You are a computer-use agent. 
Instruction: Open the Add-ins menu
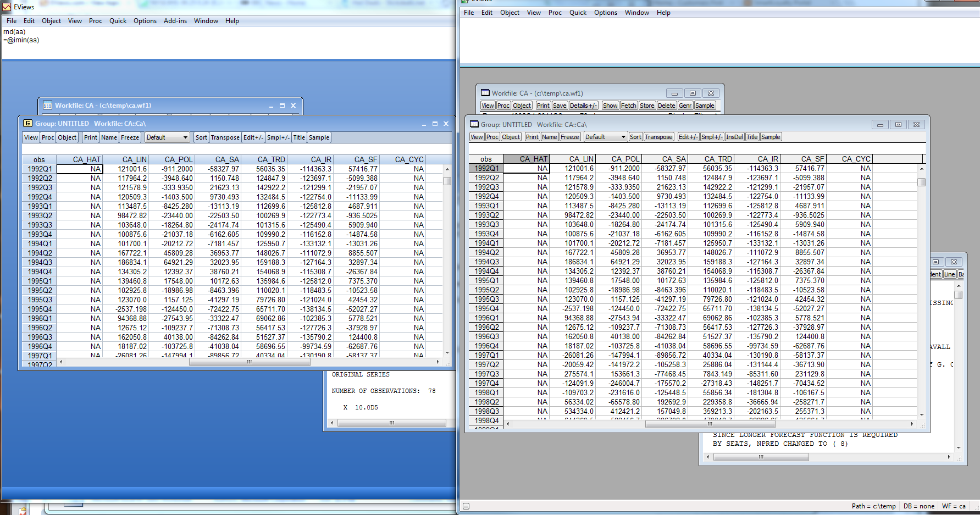175,21
